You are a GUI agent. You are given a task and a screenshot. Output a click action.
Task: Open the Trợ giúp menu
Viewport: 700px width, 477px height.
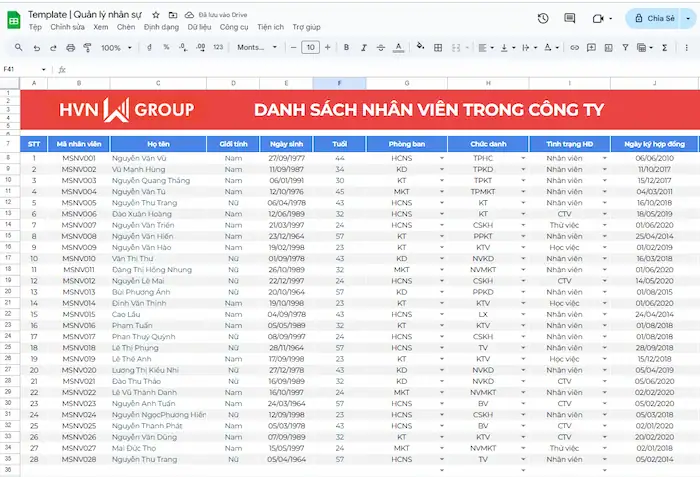pos(306,27)
